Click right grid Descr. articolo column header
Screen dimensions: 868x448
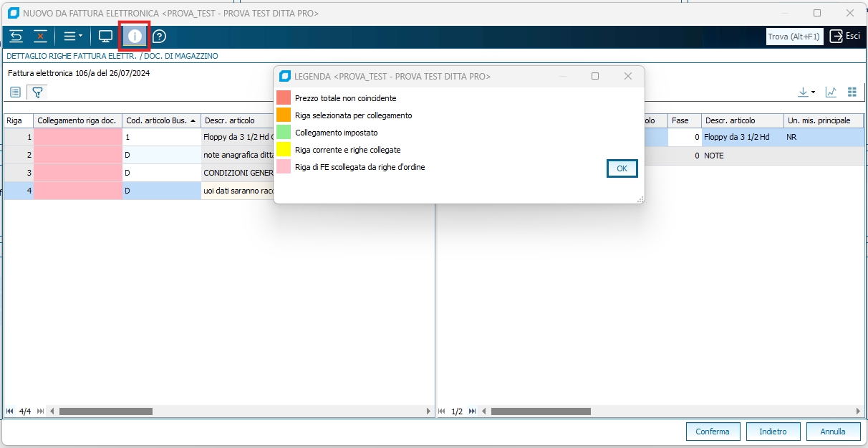[x=741, y=120]
